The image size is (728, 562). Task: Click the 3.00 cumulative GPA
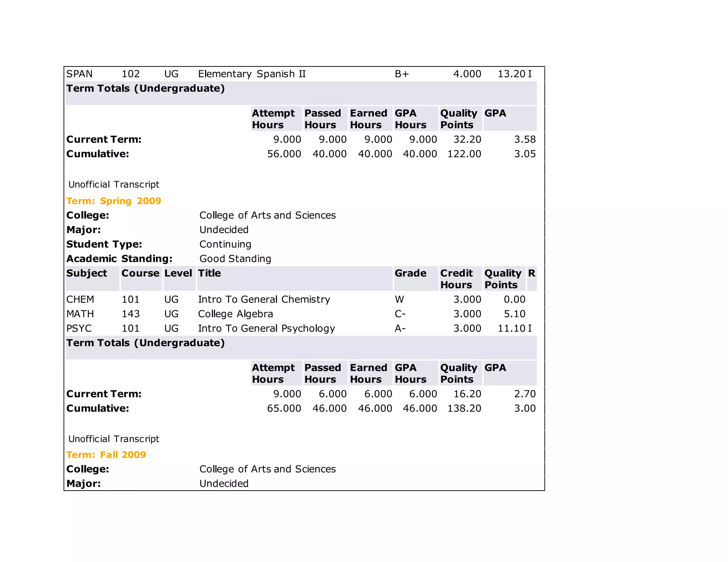[525, 409]
